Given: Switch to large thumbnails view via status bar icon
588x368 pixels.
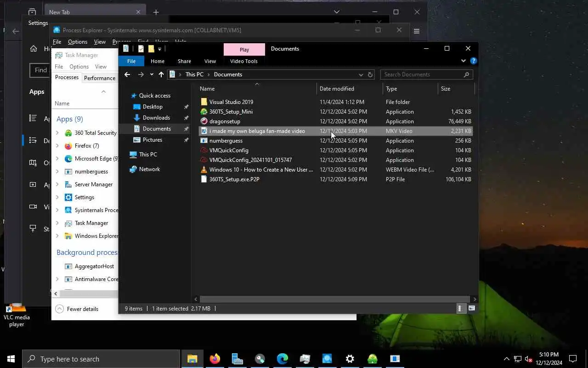Looking at the screenshot, I should [471, 309].
